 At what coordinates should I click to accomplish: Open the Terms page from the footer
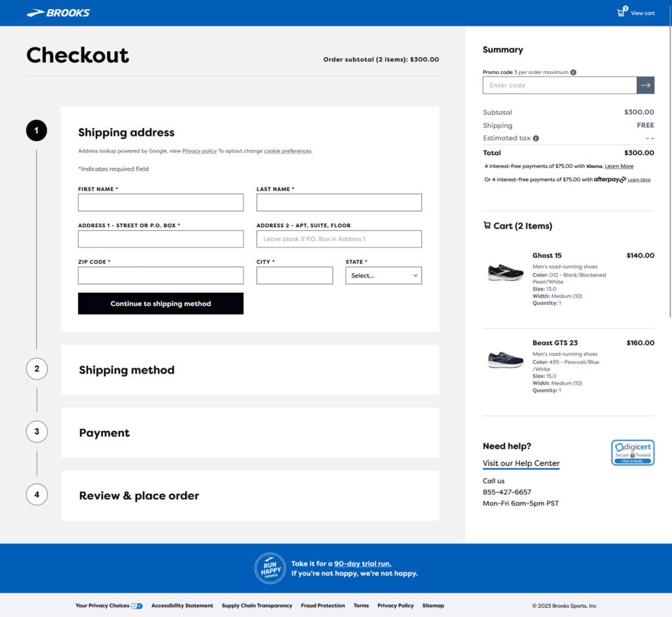pos(361,606)
